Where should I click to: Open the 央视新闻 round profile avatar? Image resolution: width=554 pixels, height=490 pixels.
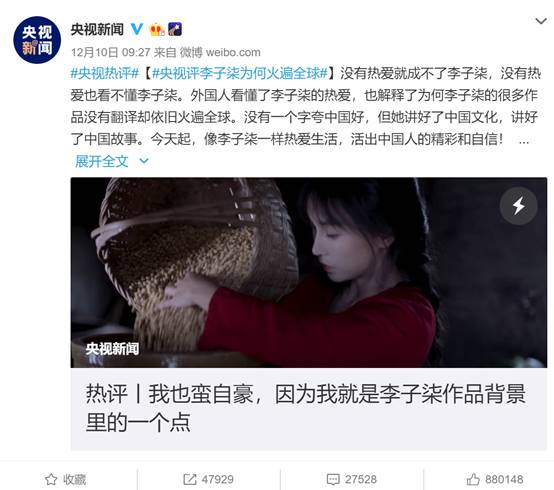point(37,40)
